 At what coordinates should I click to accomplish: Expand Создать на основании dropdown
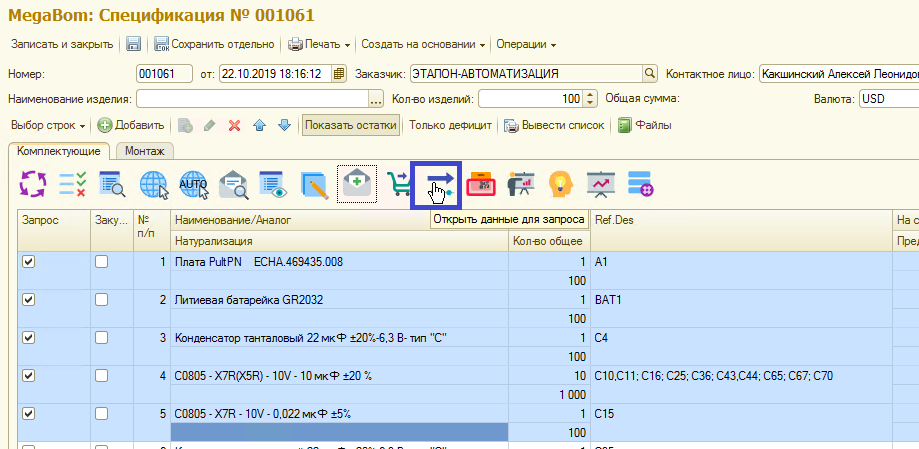[423, 44]
